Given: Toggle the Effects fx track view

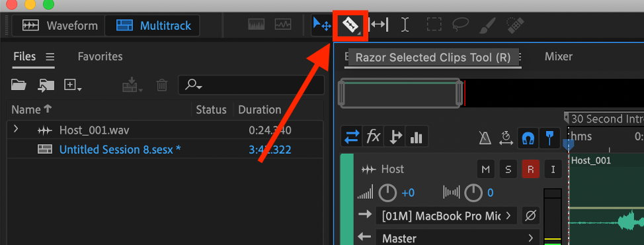Looking at the screenshot, I should [x=374, y=136].
